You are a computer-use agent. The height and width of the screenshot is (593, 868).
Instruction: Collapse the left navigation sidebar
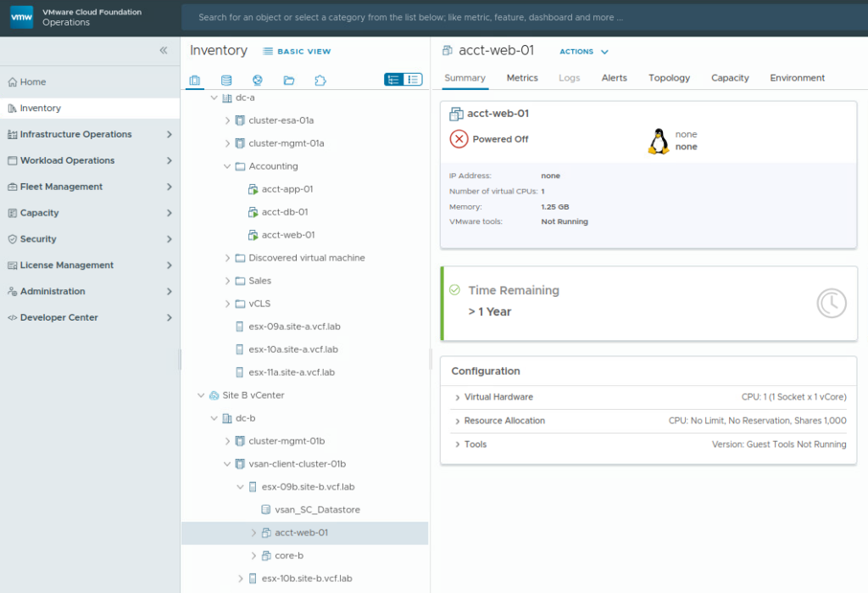(x=164, y=51)
